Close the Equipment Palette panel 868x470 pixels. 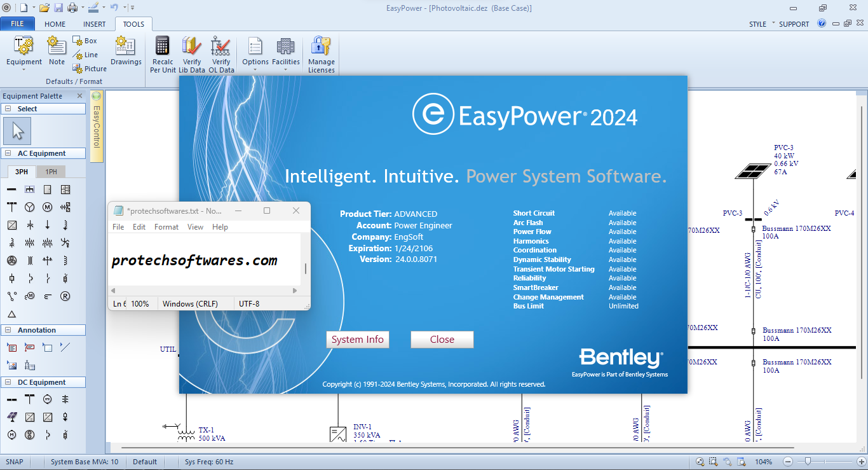80,96
